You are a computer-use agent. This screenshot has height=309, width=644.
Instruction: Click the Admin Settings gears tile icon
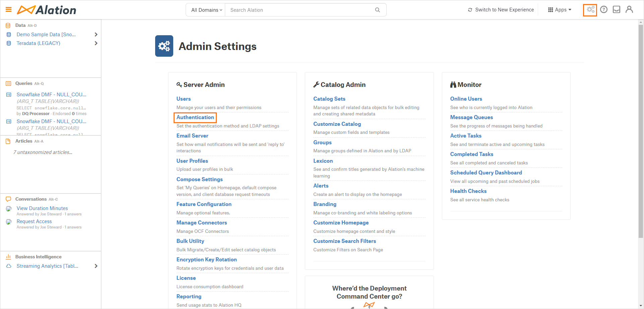coord(164,46)
